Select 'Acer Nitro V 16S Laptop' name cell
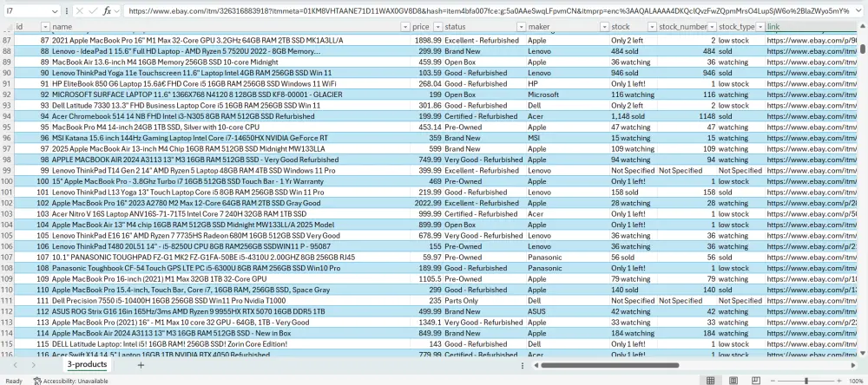Screen dimensions: 868x385 230,213
